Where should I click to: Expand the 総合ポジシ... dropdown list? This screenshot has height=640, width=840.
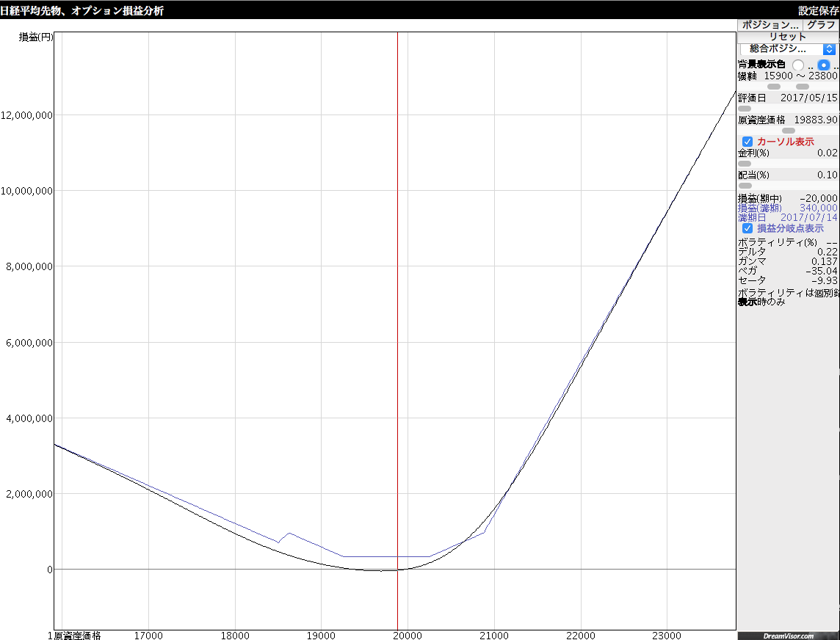787,48
